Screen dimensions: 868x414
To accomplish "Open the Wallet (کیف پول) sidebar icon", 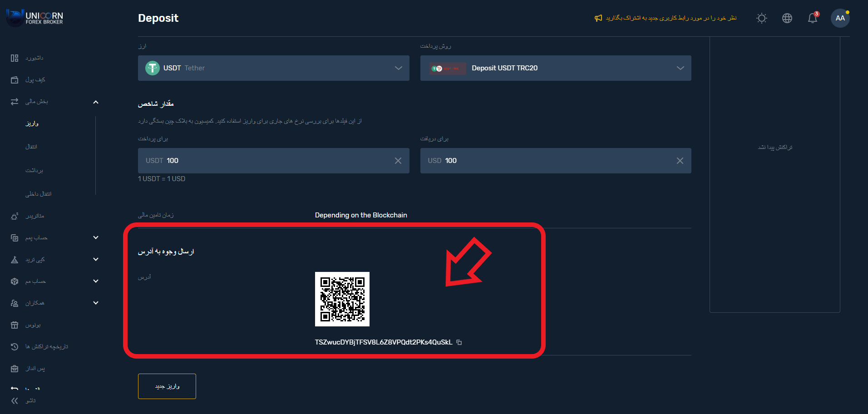I will [15, 80].
